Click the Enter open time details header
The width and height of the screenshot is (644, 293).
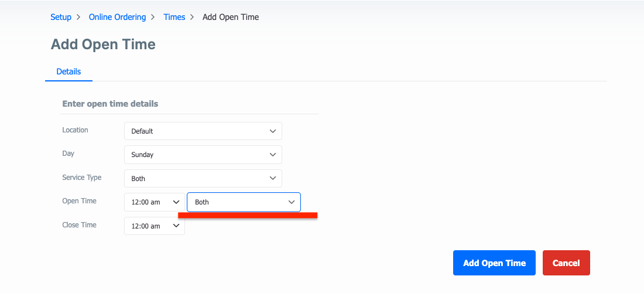coord(110,104)
